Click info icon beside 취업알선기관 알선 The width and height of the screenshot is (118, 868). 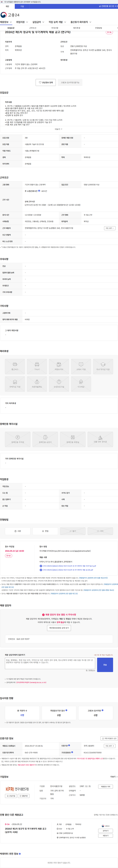tap(66, 710)
